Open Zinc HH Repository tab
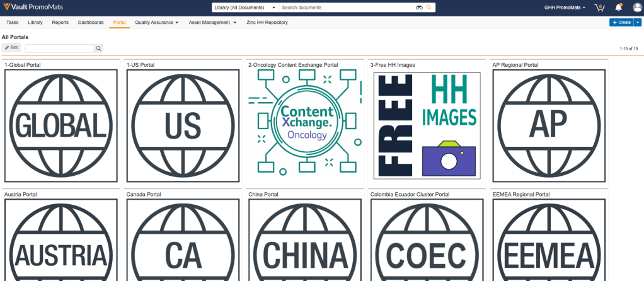 pyautogui.click(x=267, y=23)
